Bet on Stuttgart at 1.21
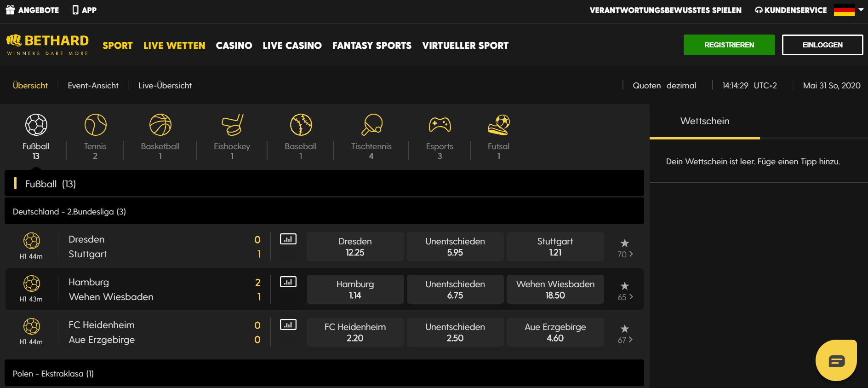Viewport: 868px width, 388px height. pyautogui.click(x=555, y=246)
